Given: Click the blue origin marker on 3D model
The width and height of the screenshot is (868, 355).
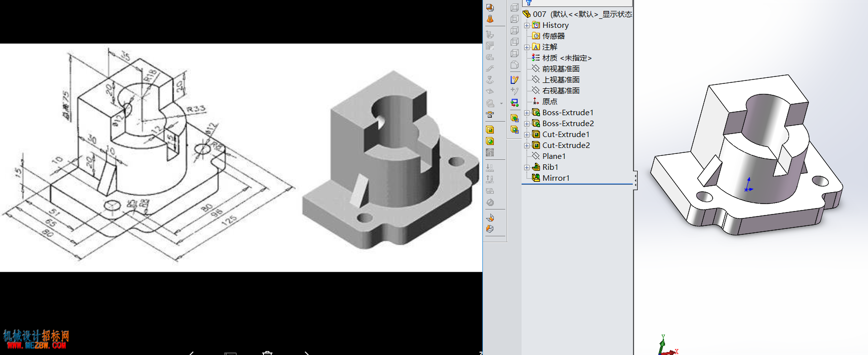Looking at the screenshot, I should [x=748, y=186].
